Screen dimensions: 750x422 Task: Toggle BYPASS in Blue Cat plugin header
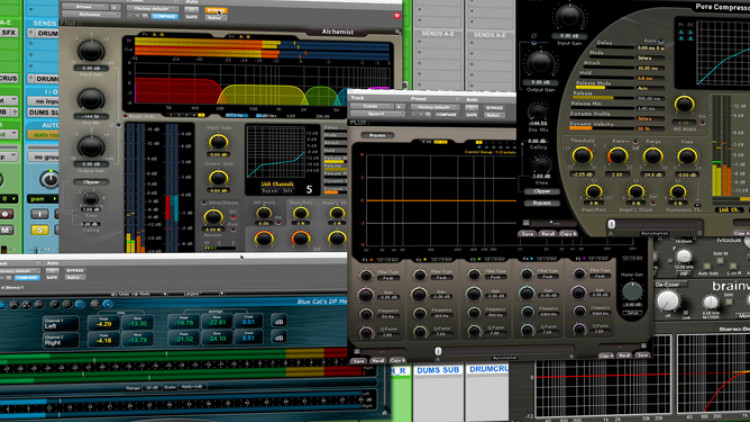pos(75,270)
